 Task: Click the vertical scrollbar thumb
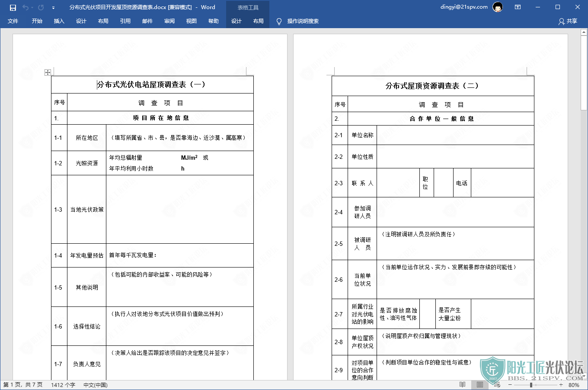584,72
